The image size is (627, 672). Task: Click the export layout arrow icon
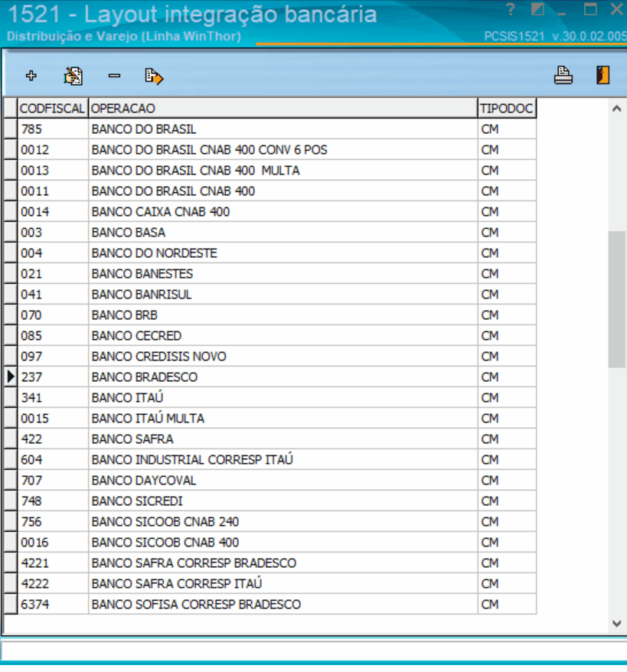154,77
